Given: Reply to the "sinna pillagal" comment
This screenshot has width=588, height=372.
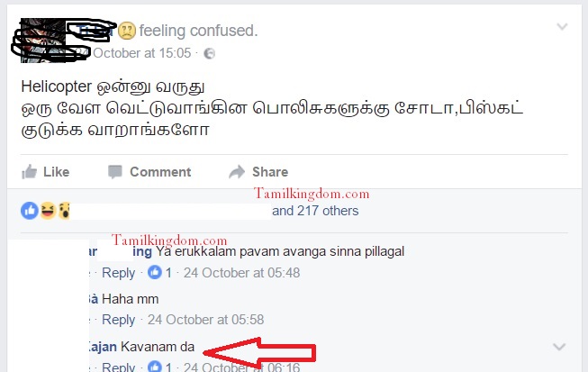Looking at the screenshot, I should (119, 273).
